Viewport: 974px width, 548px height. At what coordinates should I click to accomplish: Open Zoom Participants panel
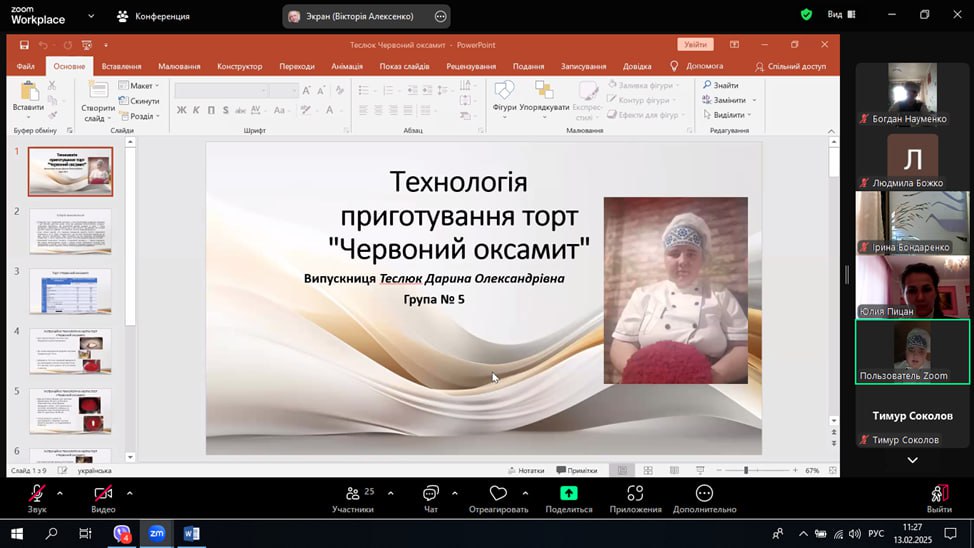[352, 494]
